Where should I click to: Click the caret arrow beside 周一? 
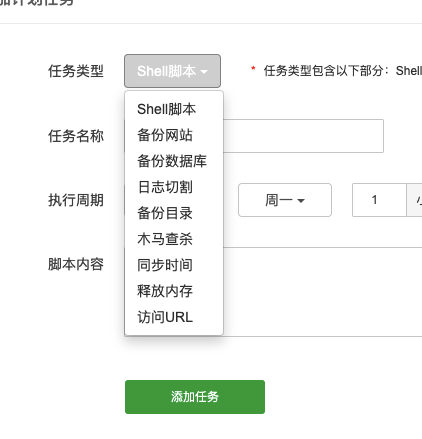(x=301, y=201)
